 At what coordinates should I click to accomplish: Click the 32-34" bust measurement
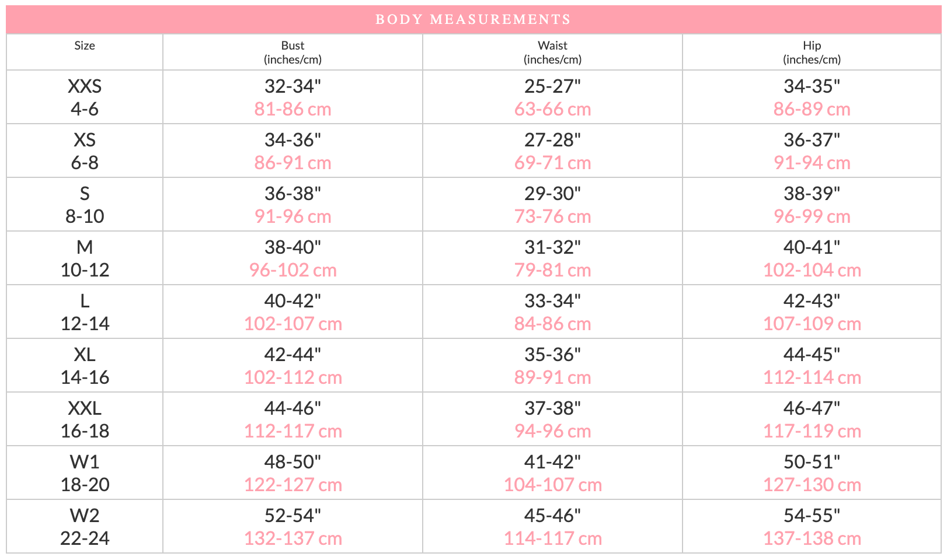pos(293,86)
